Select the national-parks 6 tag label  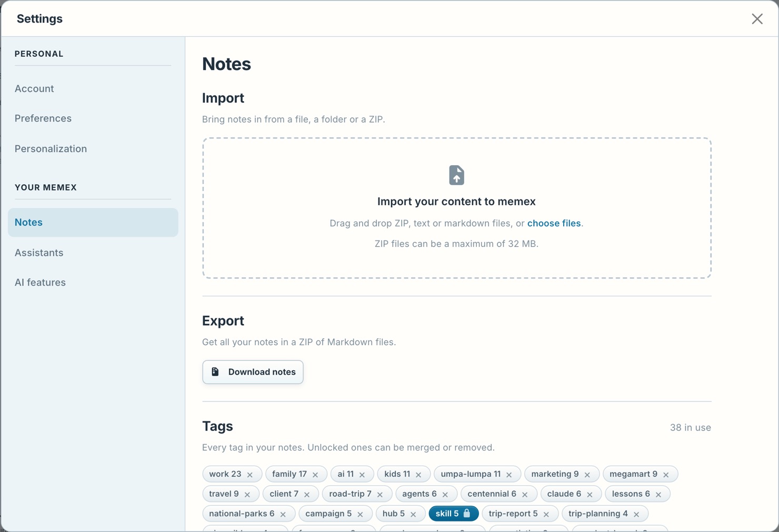[242, 514]
